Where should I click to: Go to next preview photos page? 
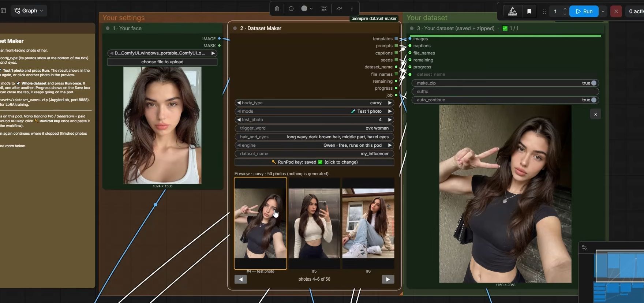[x=388, y=279]
